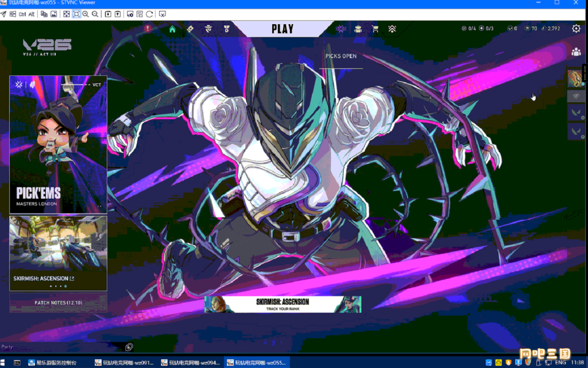The height and width of the screenshot is (368, 588).
Task: Open the premier chevrons icon
Action: click(392, 29)
